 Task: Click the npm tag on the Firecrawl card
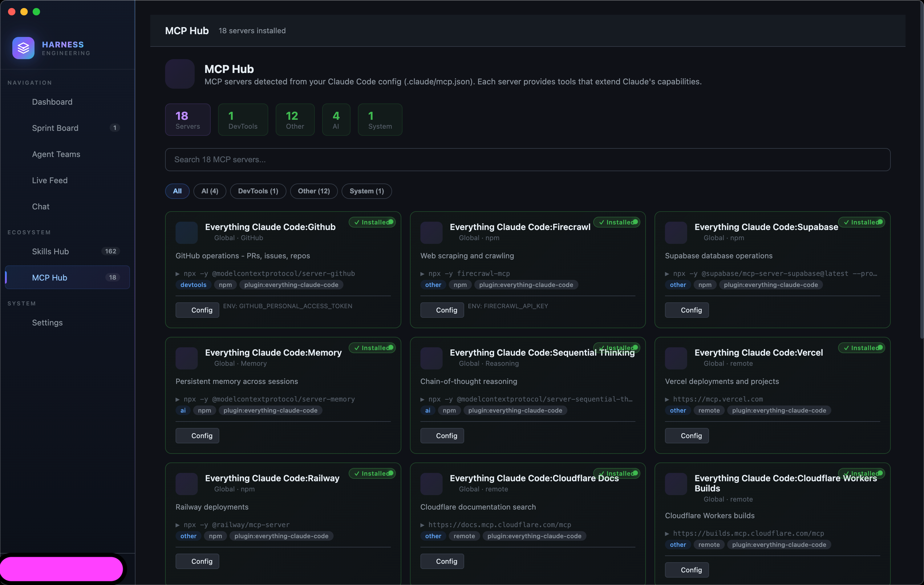click(x=460, y=284)
